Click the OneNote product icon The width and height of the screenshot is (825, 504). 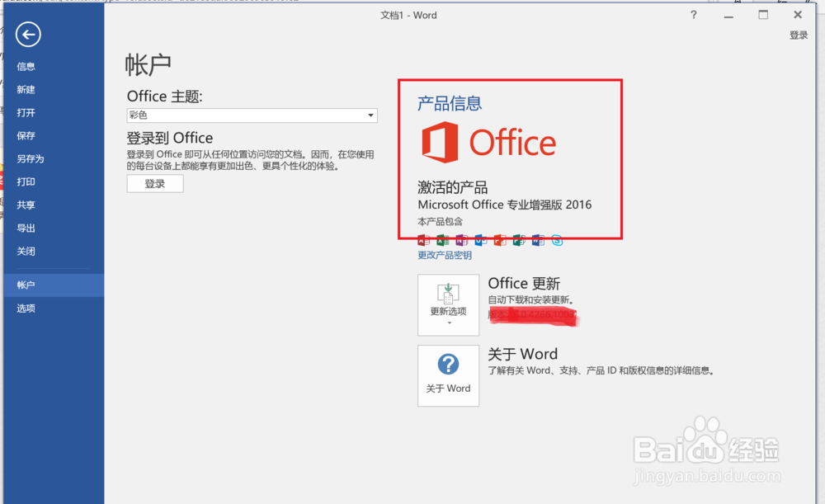(x=461, y=241)
